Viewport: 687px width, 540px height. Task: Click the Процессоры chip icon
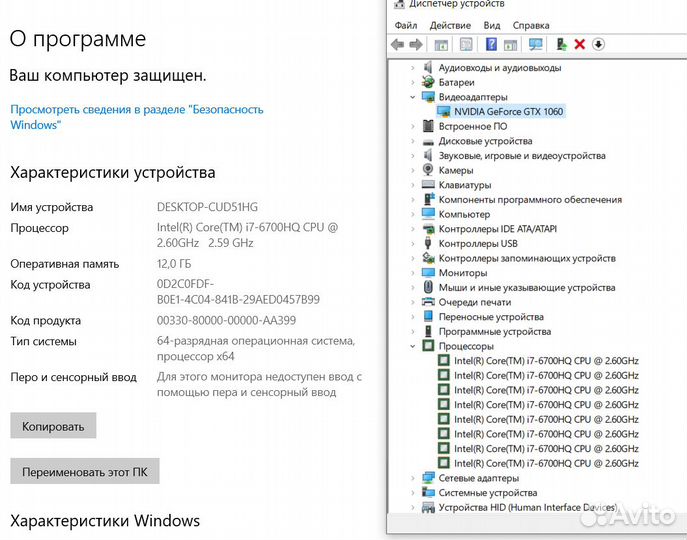[428, 346]
